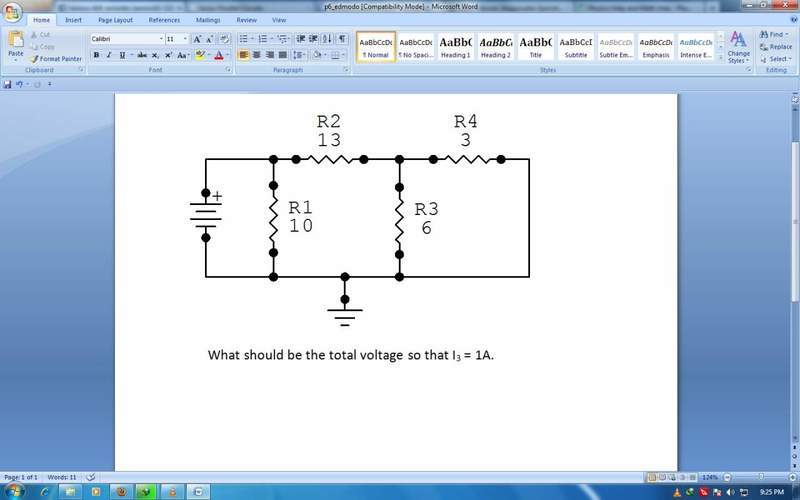Clear formatting with the eraser icon
This screenshot has width=800, height=500.
224,39
